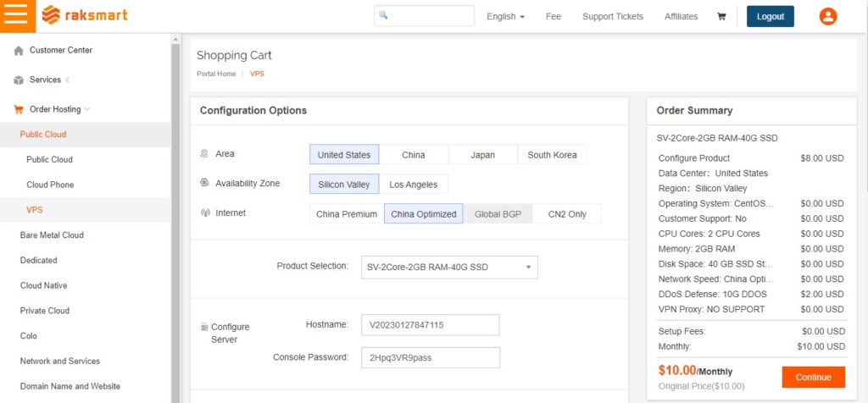Open Cloud Native in sidebar
The width and height of the screenshot is (868, 403).
tap(43, 285)
